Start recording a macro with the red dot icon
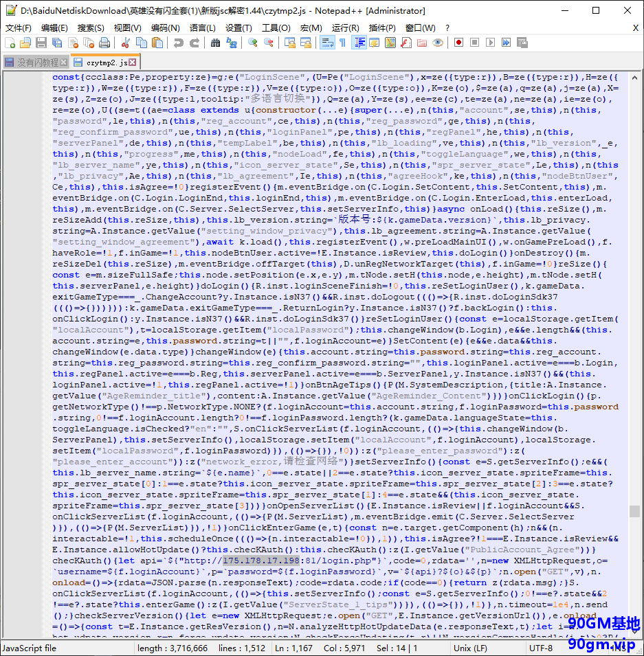 click(458, 43)
